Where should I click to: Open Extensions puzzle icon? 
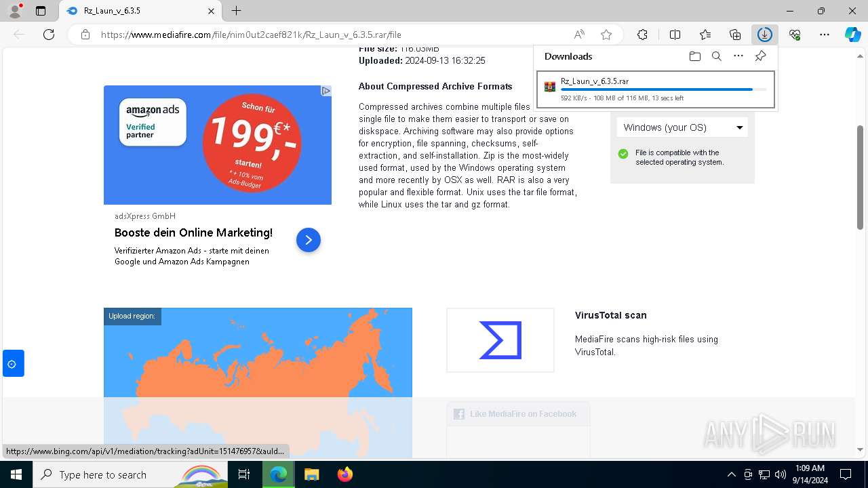642,35
